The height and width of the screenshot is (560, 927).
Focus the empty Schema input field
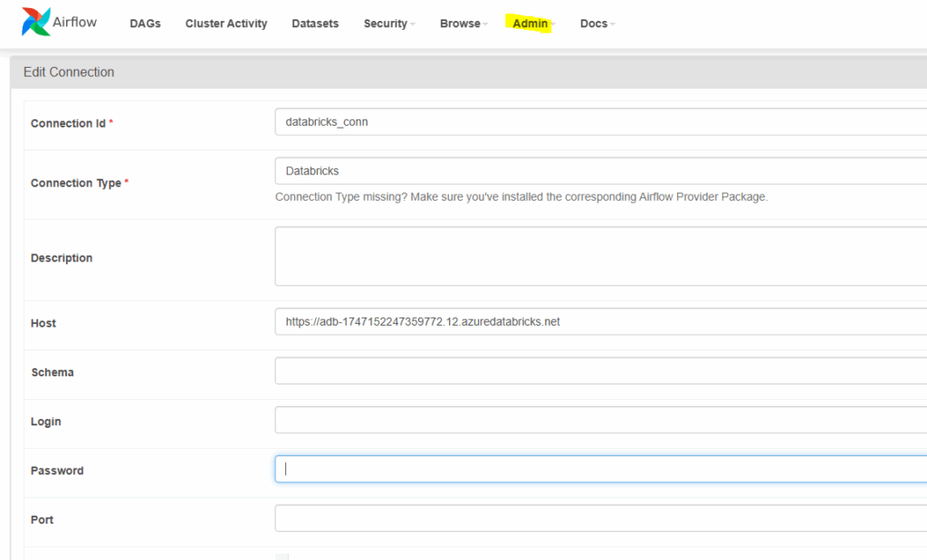pyautogui.click(x=599, y=371)
